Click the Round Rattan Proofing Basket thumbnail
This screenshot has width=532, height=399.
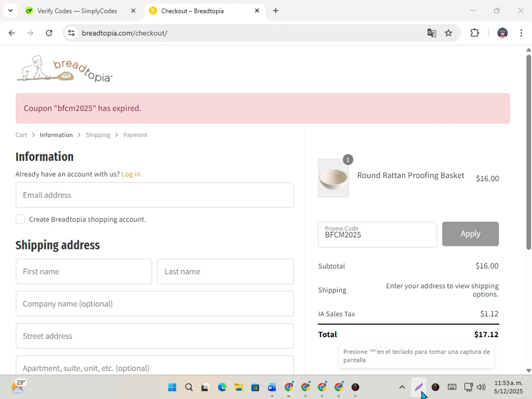(x=333, y=178)
